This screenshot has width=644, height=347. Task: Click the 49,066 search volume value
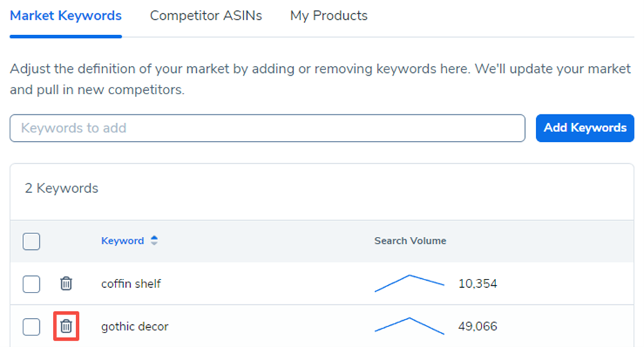point(477,326)
